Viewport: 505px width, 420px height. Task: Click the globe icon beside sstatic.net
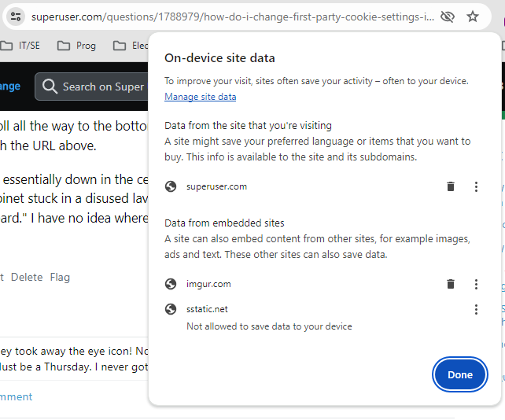pos(171,309)
